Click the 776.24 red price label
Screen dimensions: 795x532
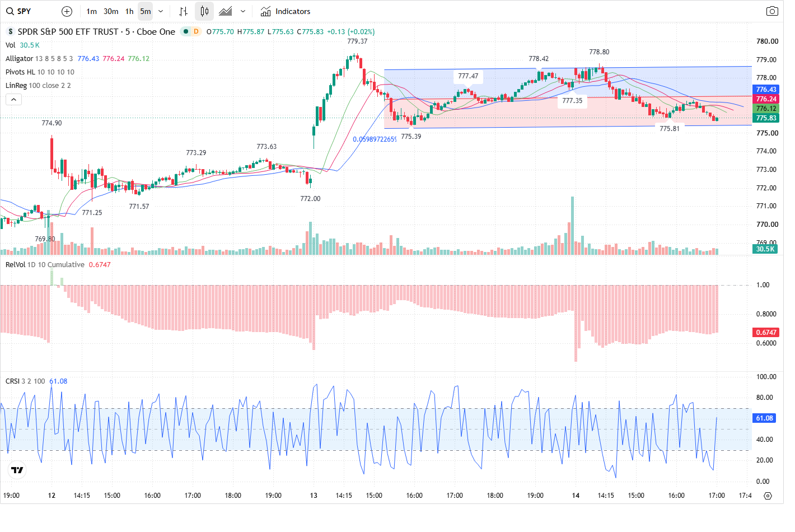766,99
